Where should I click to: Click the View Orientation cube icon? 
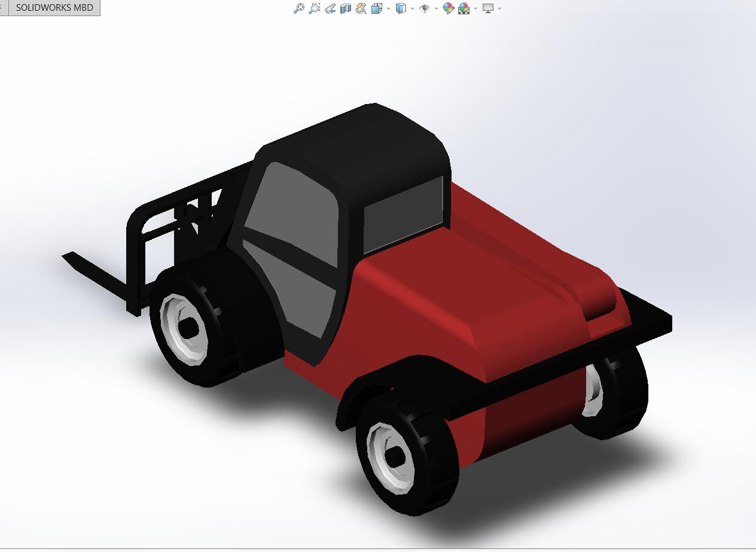pos(377,8)
